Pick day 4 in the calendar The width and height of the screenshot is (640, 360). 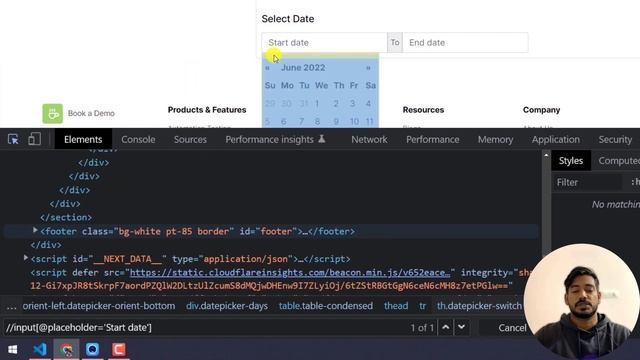(368, 104)
